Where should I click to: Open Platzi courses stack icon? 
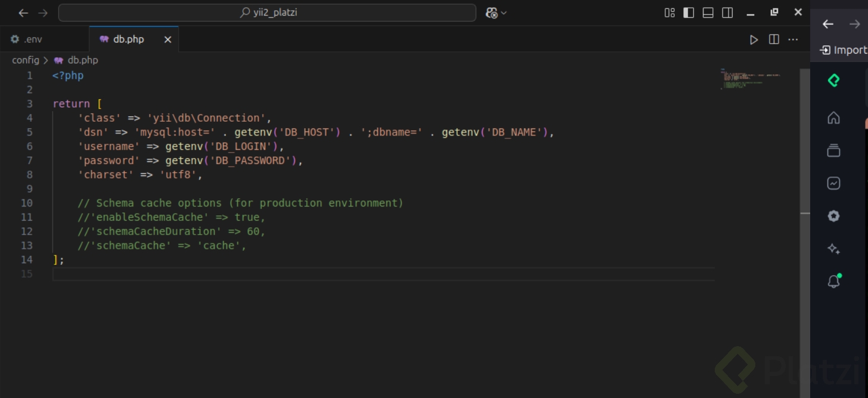(833, 150)
